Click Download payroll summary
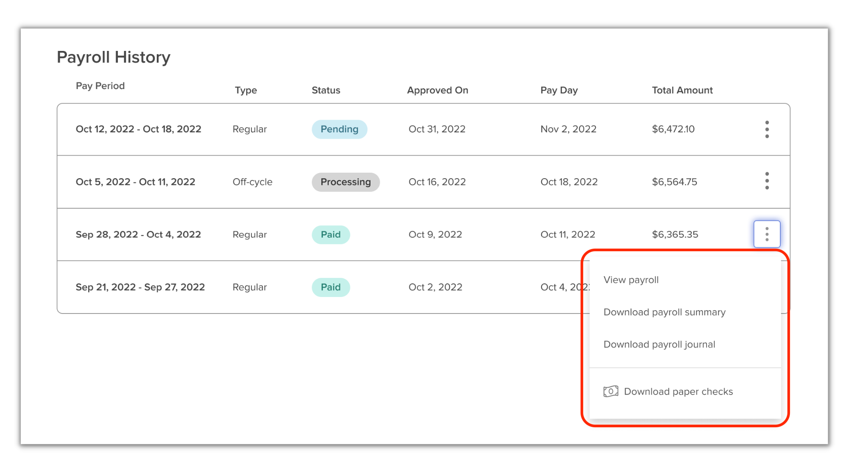Viewport: 868px width, 473px height. click(x=665, y=312)
